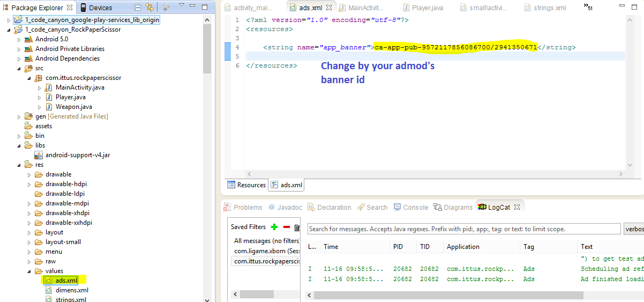Expand the gen Generated Java Files folder

click(19, 117)
